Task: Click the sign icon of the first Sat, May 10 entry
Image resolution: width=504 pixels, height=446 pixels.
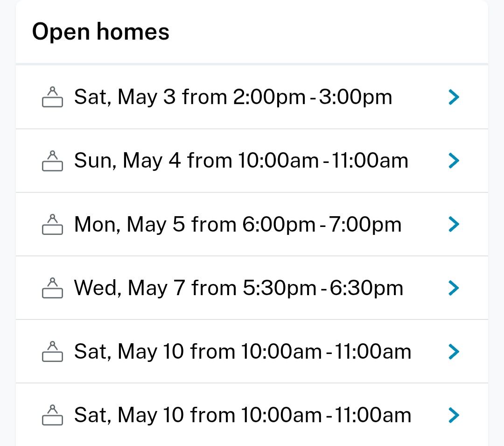Action: (52, 351)
